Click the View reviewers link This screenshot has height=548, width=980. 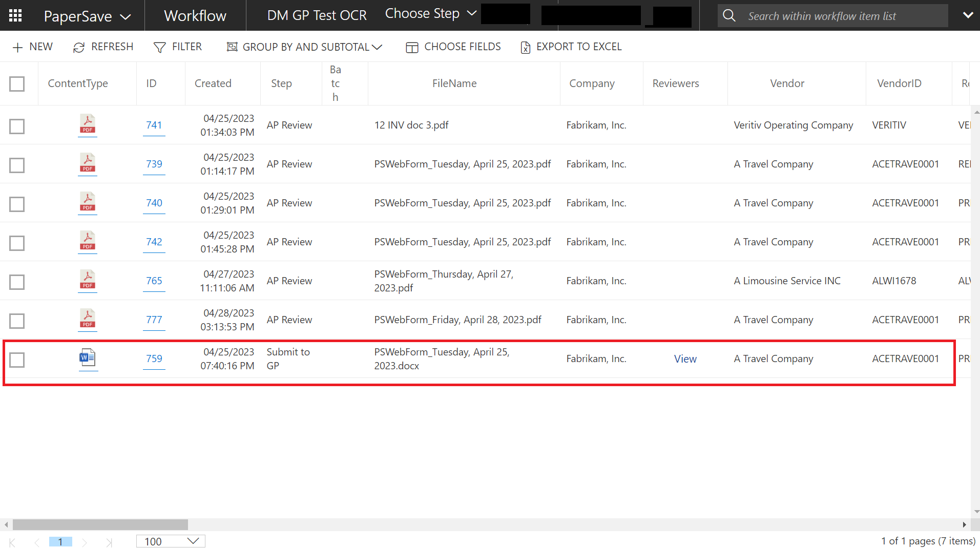(x=685, y=359)
